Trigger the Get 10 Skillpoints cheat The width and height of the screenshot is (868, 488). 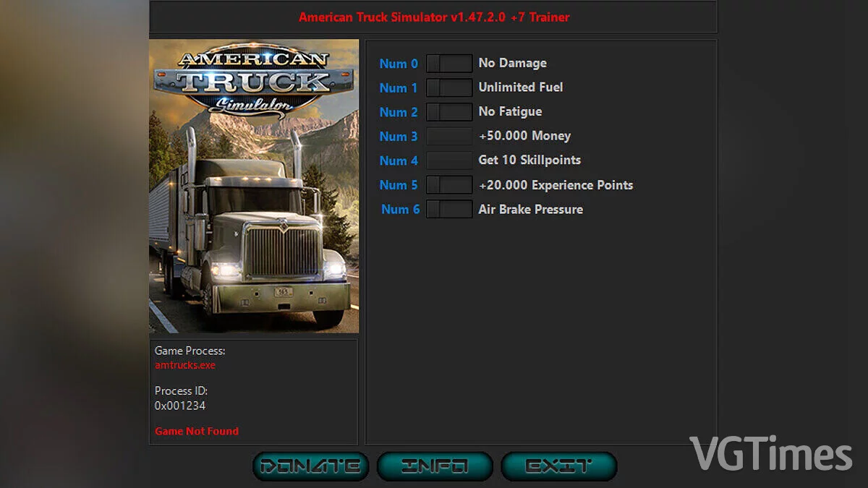point(449,160)
